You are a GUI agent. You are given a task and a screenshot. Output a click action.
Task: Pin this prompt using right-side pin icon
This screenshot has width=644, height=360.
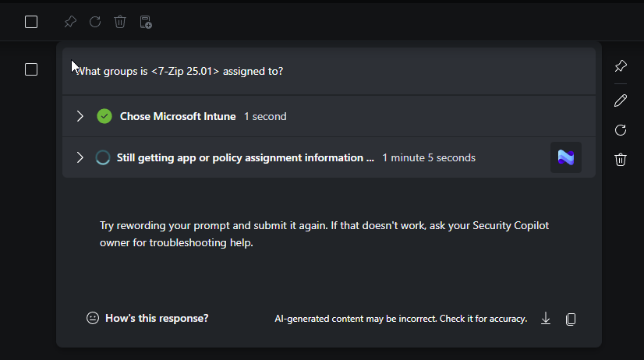tap(621, 66)
